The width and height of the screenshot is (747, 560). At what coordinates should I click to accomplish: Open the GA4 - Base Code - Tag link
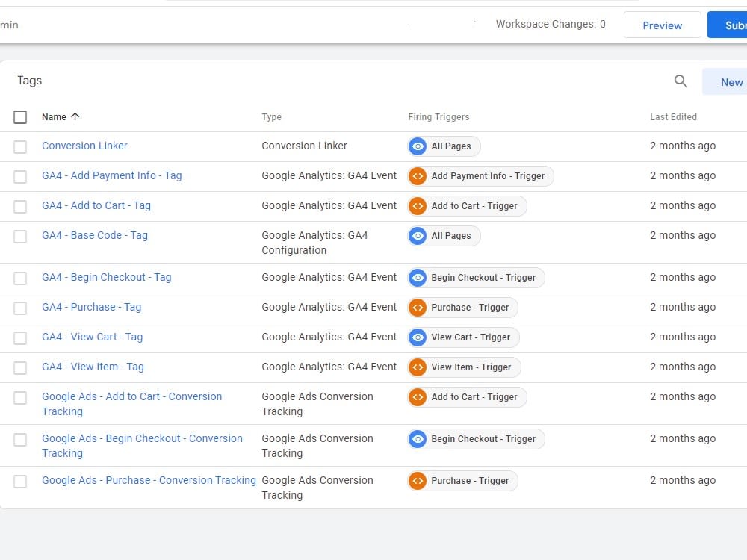click(x=95, y=235)
